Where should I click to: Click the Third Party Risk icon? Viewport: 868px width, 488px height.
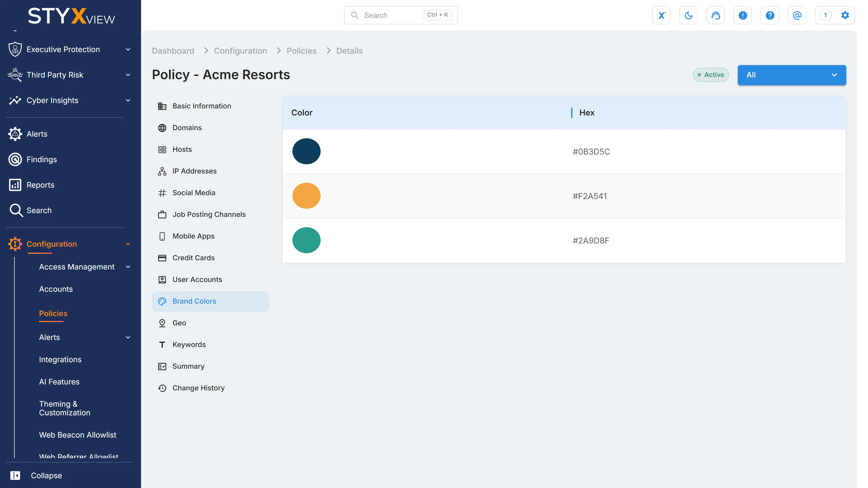tap(15, 75)
